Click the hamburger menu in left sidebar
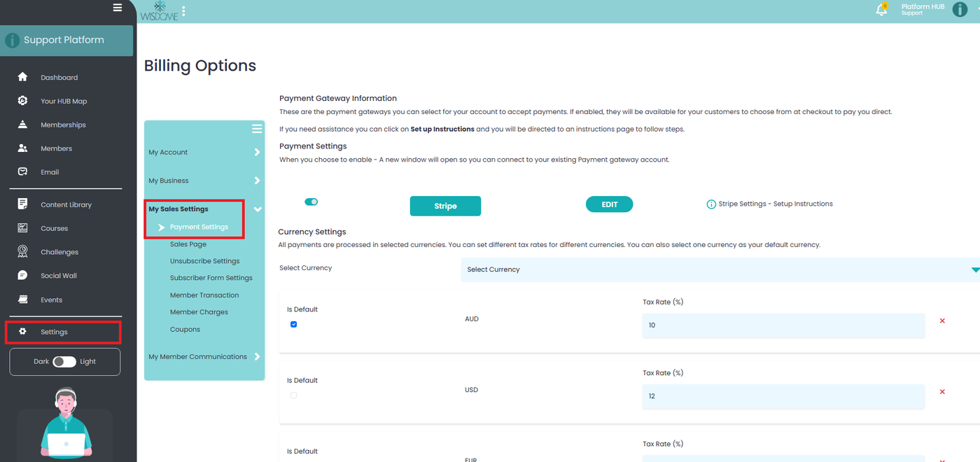980x462 pixels. (118, 8)
